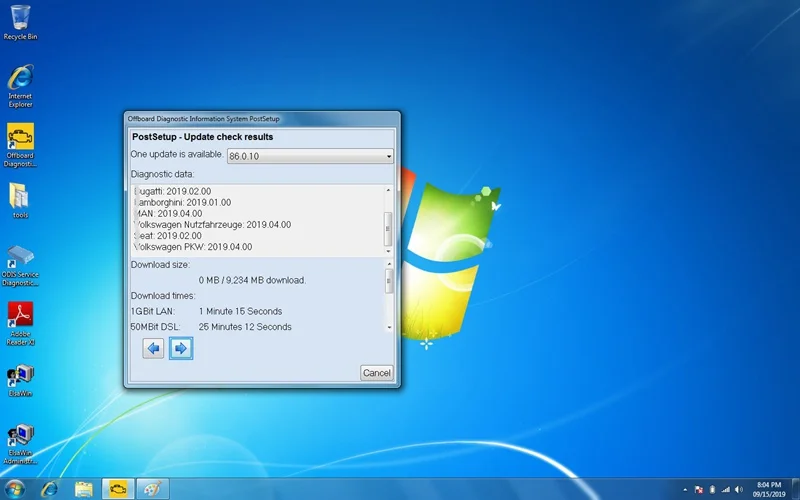
Task: Click the 1 Minute 15 Seconds value
Action: (240, 311)
